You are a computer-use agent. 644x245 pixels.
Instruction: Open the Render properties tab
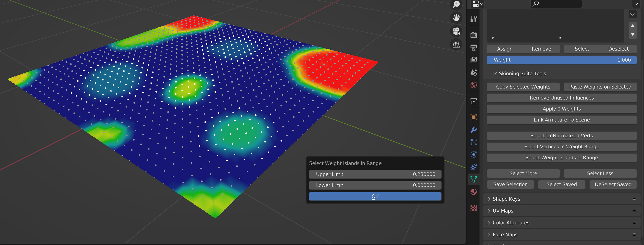coord(473,35)
